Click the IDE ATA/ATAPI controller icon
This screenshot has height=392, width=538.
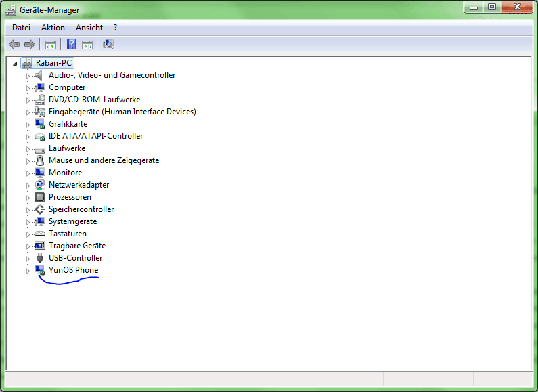(x=40, y=137)
